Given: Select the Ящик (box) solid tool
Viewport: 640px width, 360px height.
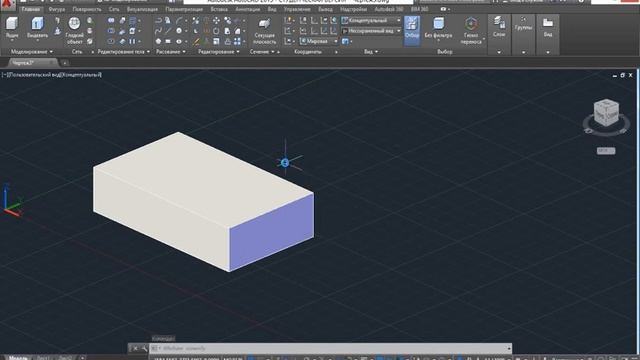Looking at the screenshot, I should 12,27.
